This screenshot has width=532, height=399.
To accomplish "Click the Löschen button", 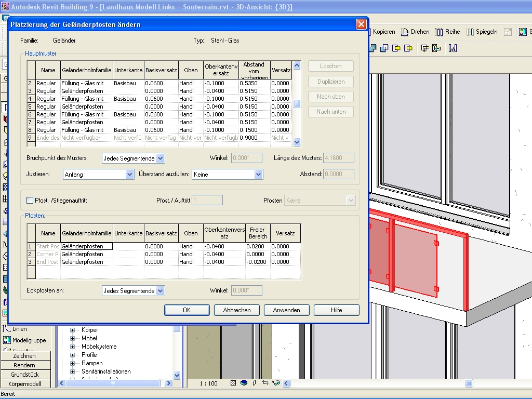I will click(331, 66).
